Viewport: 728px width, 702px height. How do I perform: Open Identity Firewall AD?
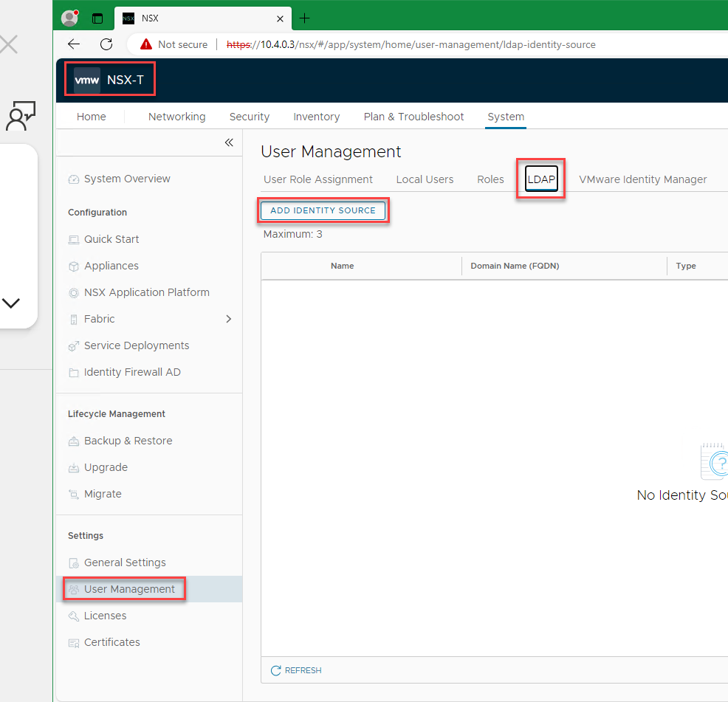(x=132, y=372)
